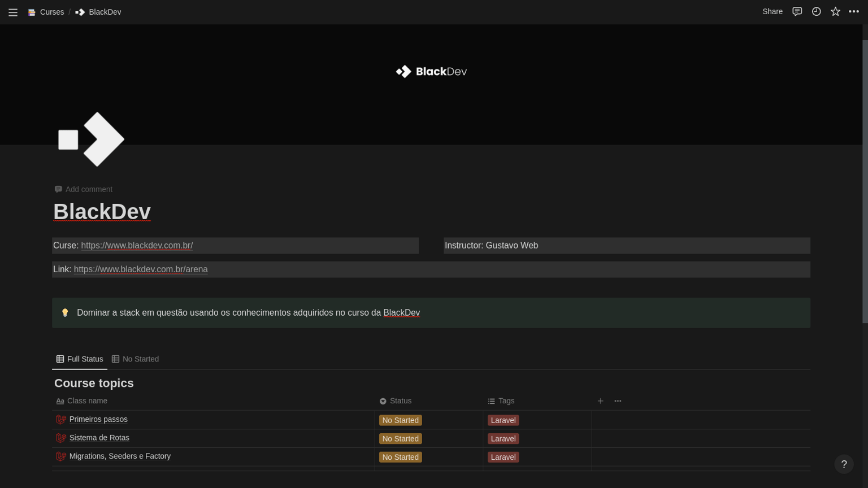Open the page options three-dot menu
This screenshot has width=868, height=488.
click(854, 11)
